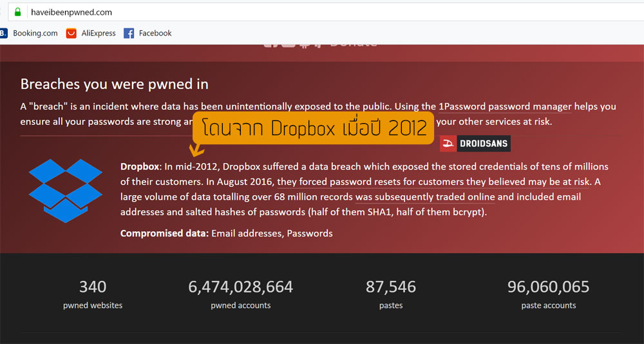Click the 'Compromised data:' label
This screenshot has height=344, width=644.
(165, 233)
